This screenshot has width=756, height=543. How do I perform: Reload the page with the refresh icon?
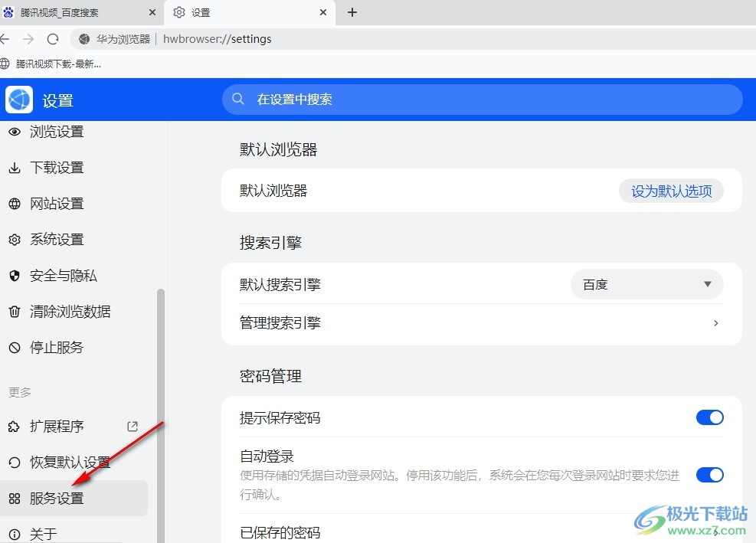[53, 39]
